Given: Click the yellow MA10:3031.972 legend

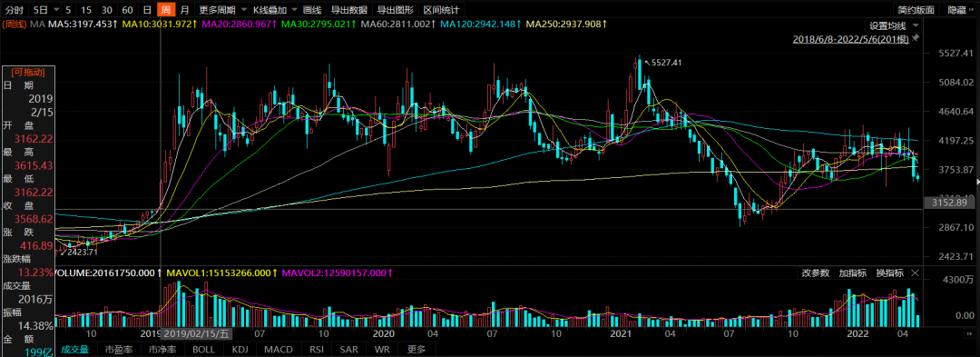Looking at the screenshot, I should point(160,25).
